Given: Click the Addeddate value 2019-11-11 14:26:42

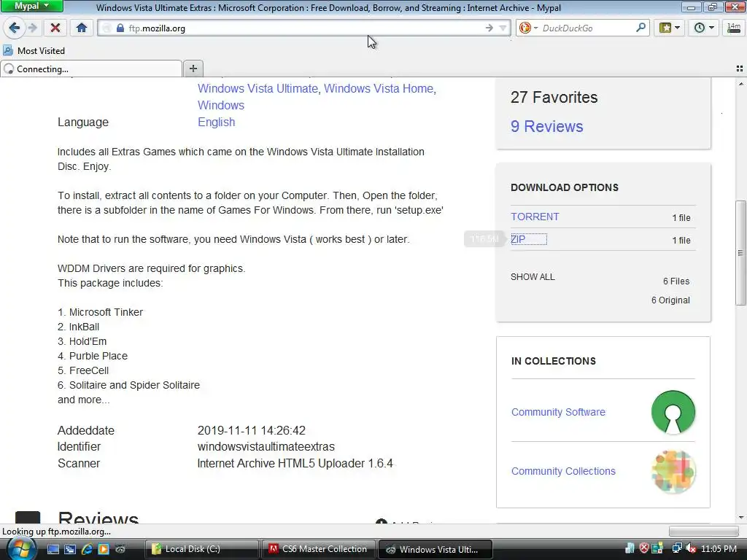Looking at the screenshot, I should tap(251, 430).
